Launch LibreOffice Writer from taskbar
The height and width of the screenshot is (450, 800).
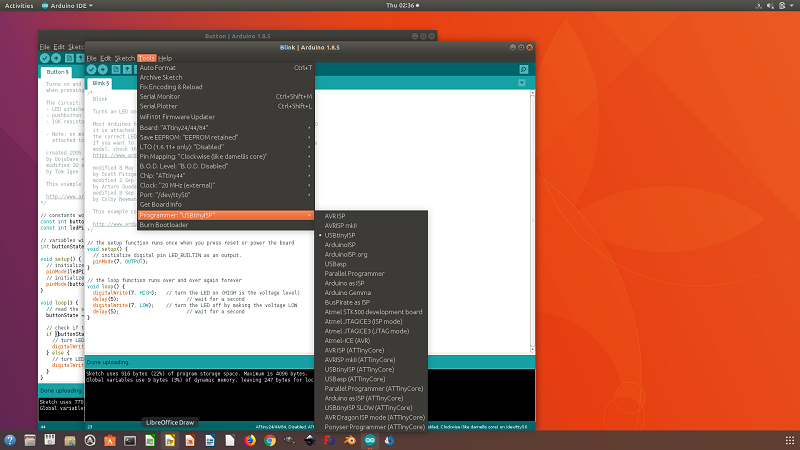coord(210,440)
